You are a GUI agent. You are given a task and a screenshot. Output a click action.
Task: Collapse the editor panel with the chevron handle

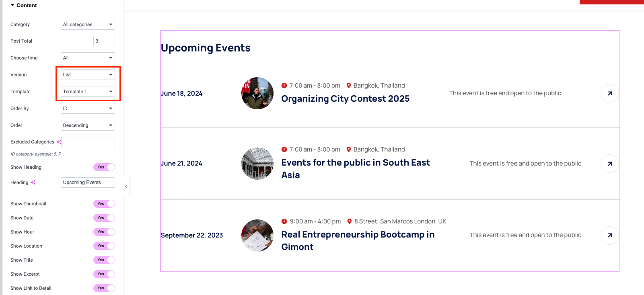126,187
